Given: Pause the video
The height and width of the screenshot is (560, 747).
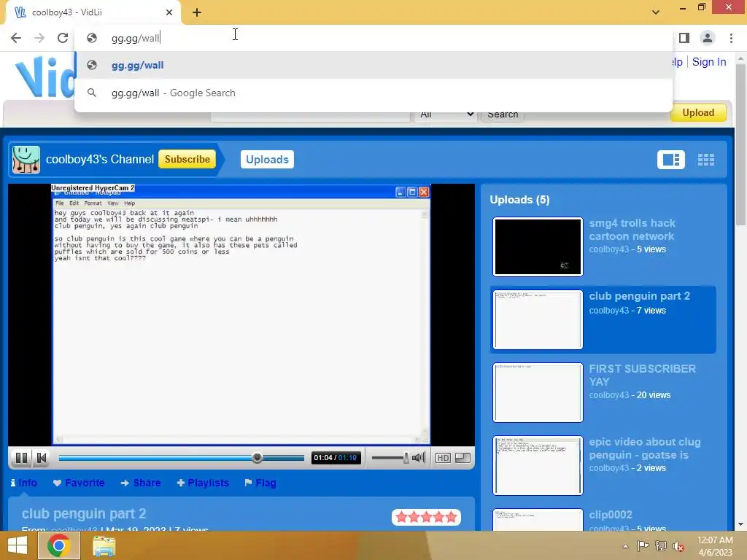Looking at the screenshot, I should [x=21, y=458].
